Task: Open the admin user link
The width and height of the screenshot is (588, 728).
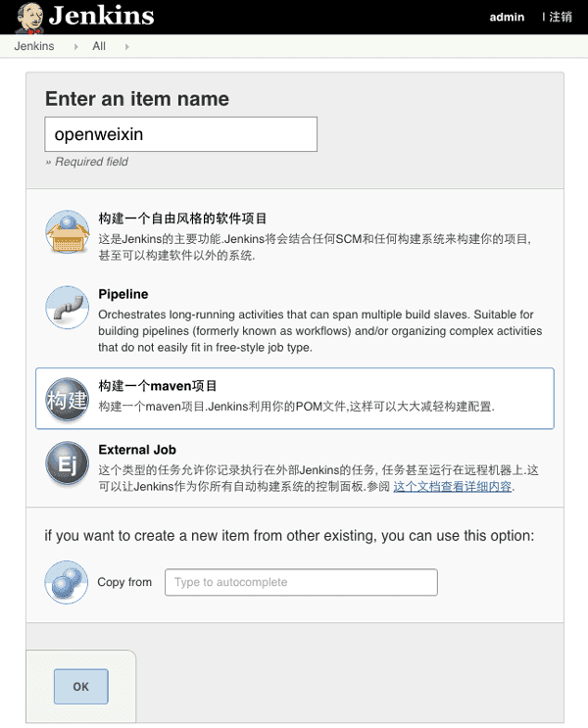Action: [x=507, y=18]
